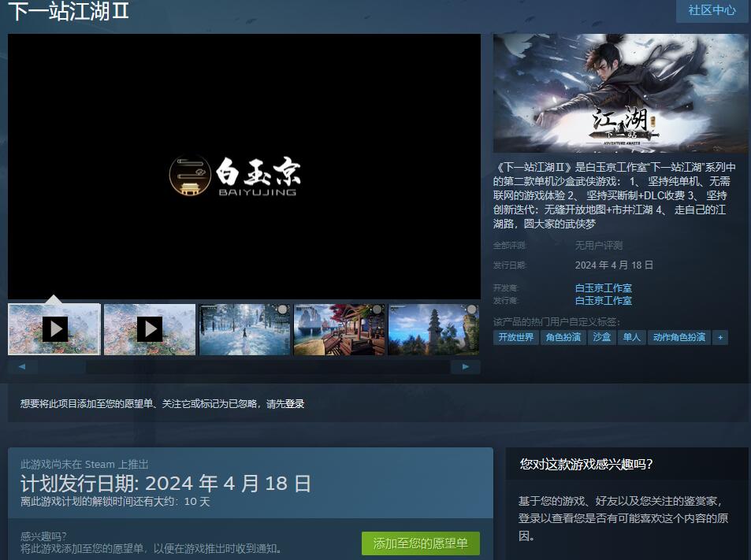Screen dimensions: 751x560
Task: Expand more tags with plus button
Action: coord(719,337)
